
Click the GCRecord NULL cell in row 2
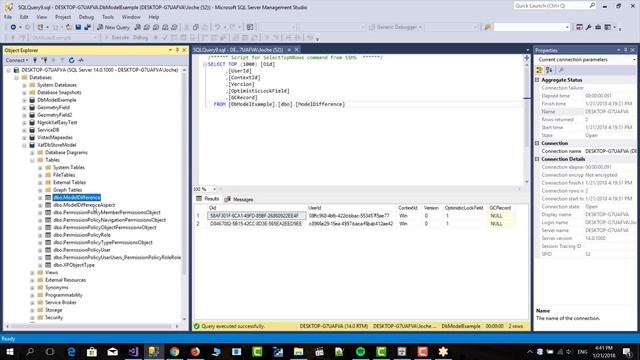click(x=501, y=224)
